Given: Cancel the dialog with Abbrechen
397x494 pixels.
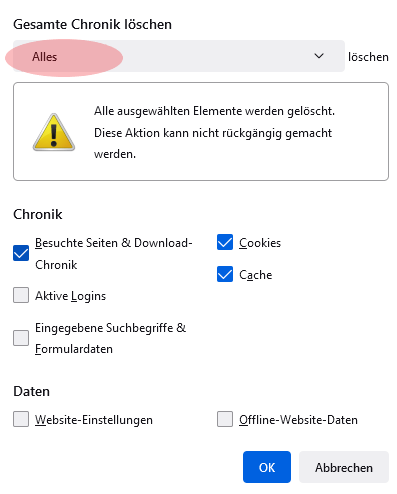Looking at the screenshot, I should 344,467.
